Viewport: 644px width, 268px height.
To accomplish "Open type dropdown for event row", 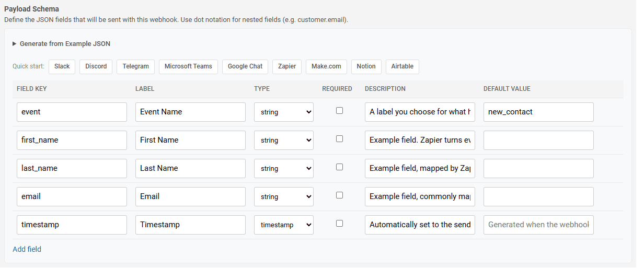I will pyautogui.click(x=284, y=112).
